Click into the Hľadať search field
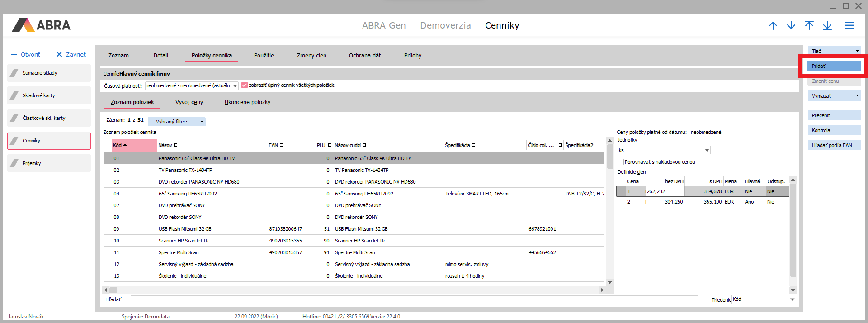This screenshot has width=868, height=323. [x=414, y=299]
